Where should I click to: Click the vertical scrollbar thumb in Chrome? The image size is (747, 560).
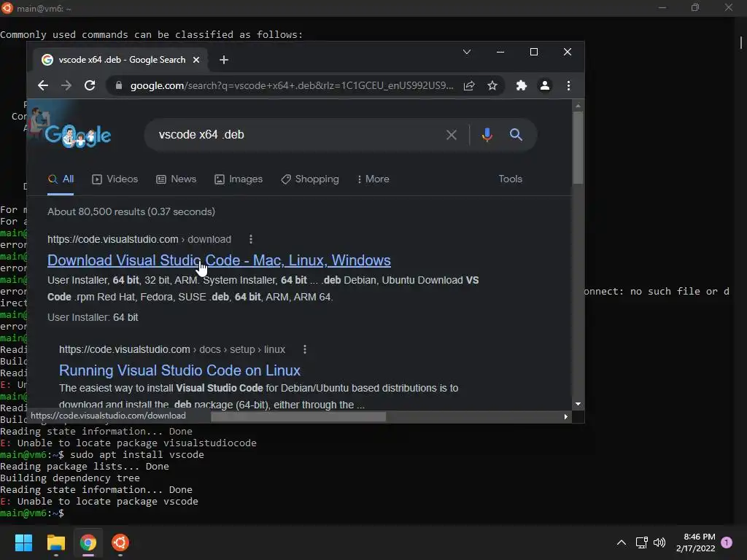click(x=578, y=147)
